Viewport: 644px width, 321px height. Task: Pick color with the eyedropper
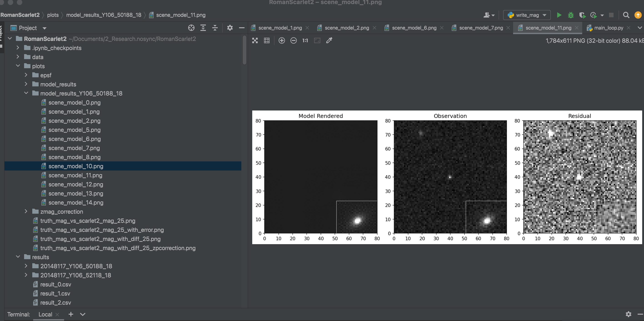tap(329, 40)
